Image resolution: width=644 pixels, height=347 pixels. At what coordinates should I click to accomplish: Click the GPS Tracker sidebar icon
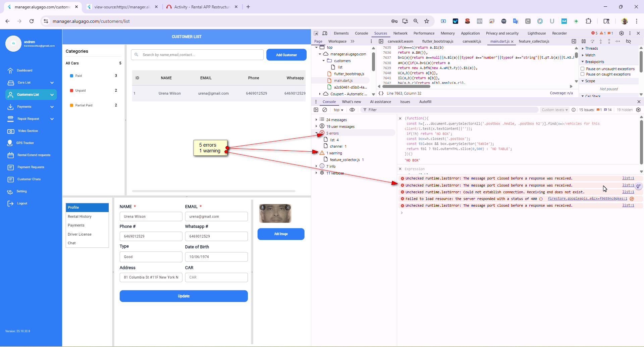[x=10, y=143]
